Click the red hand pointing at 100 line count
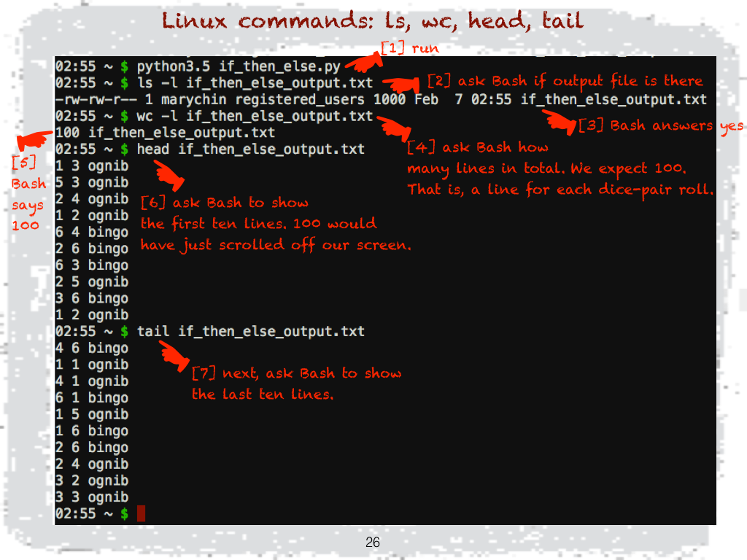 coord(34,139)
